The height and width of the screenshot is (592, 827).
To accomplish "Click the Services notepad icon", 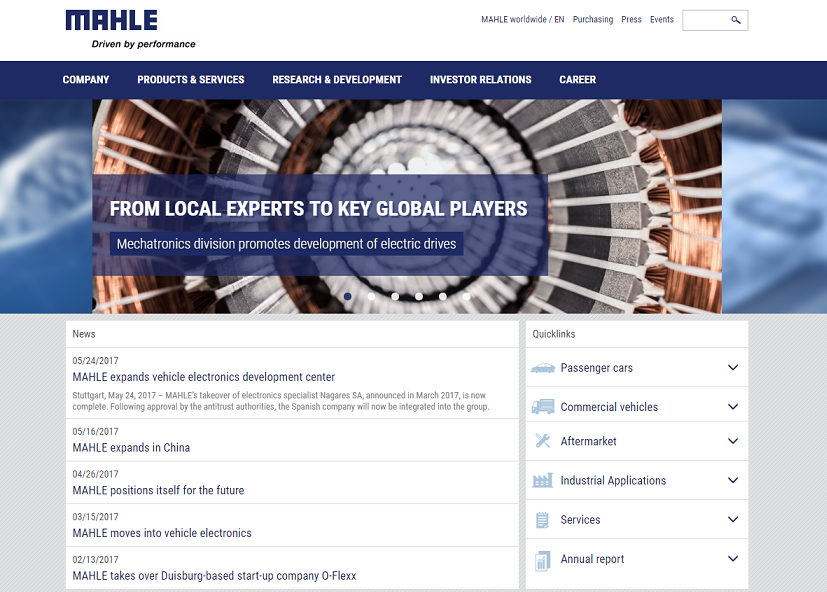I will [542, 520].
